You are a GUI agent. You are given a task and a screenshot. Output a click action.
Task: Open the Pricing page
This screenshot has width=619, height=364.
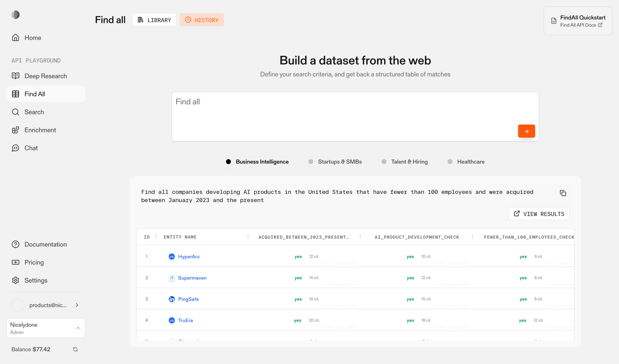click(x=46, y=262)
